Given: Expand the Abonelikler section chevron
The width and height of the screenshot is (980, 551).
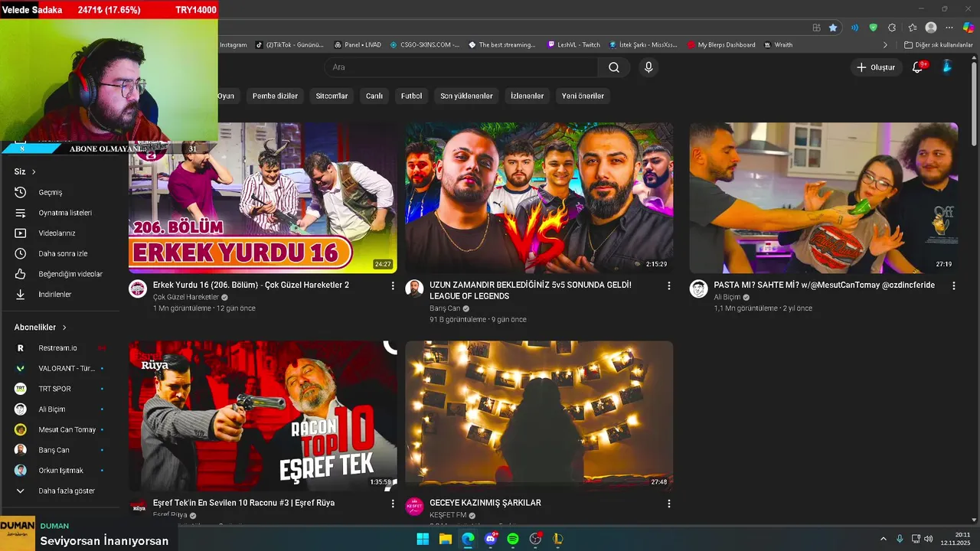Looking at the screenshot, I should (64, 328).
